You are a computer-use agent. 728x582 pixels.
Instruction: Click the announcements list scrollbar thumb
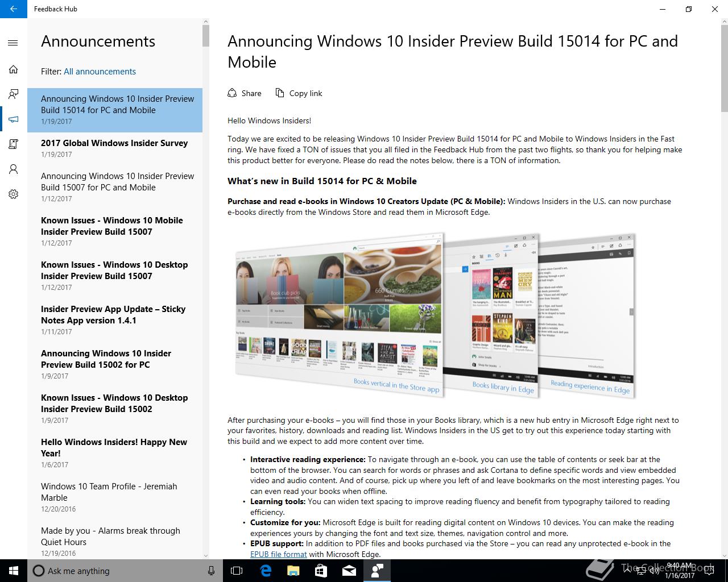206,35
